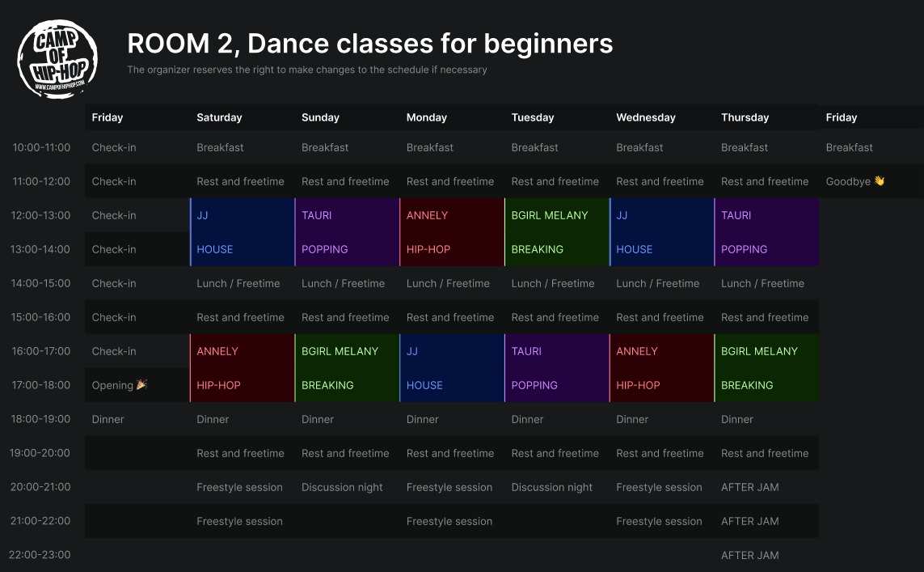
Task: Click the 12:00-13:00 time row label
Action: pos(41,215)
